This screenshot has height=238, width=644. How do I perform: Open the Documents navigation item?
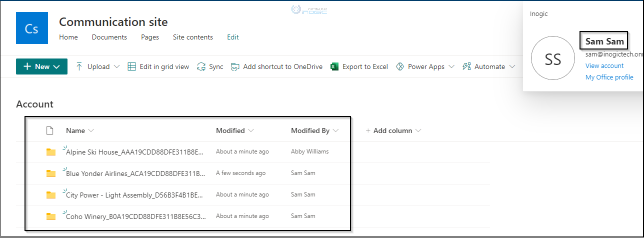point(109,37)
